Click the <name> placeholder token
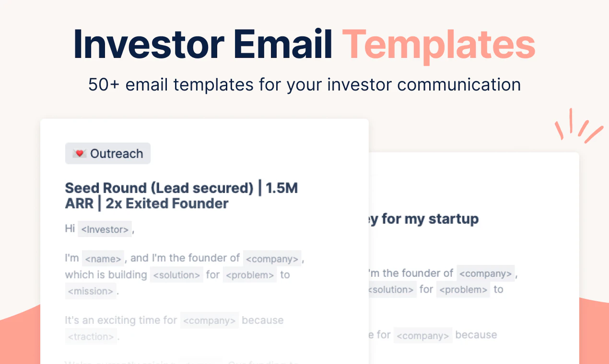Viewport: 609px width, 364px height. [x=103, y=259]
